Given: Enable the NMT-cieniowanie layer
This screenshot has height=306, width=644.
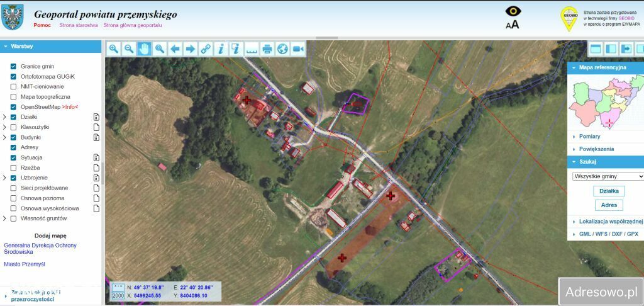Looking at the screenshot, I should tap(13, 87).
